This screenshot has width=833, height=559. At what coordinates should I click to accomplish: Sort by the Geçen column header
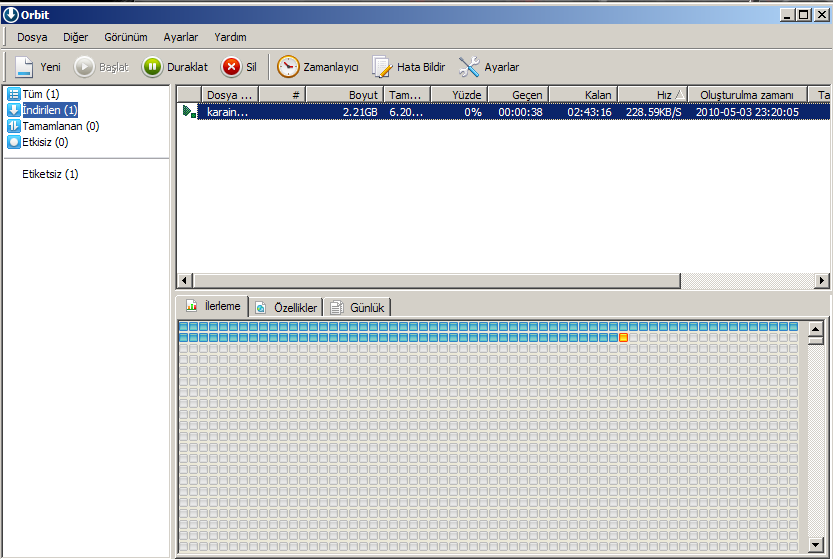click(518, 95)
